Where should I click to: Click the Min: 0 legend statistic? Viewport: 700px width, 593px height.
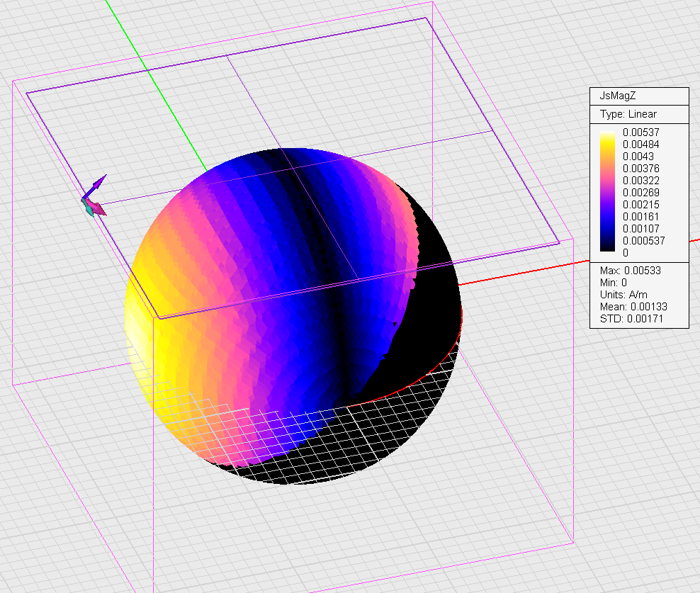coord(613,283)
